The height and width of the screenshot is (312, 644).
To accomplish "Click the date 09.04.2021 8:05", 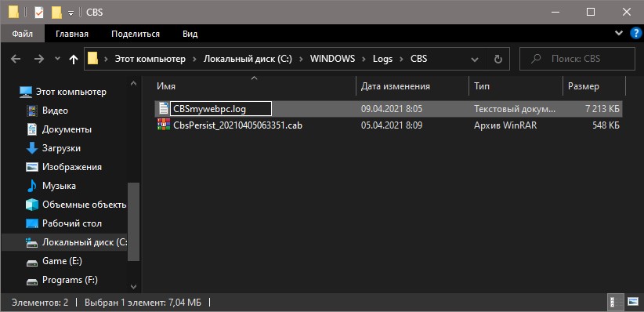I will pos(392,109).
